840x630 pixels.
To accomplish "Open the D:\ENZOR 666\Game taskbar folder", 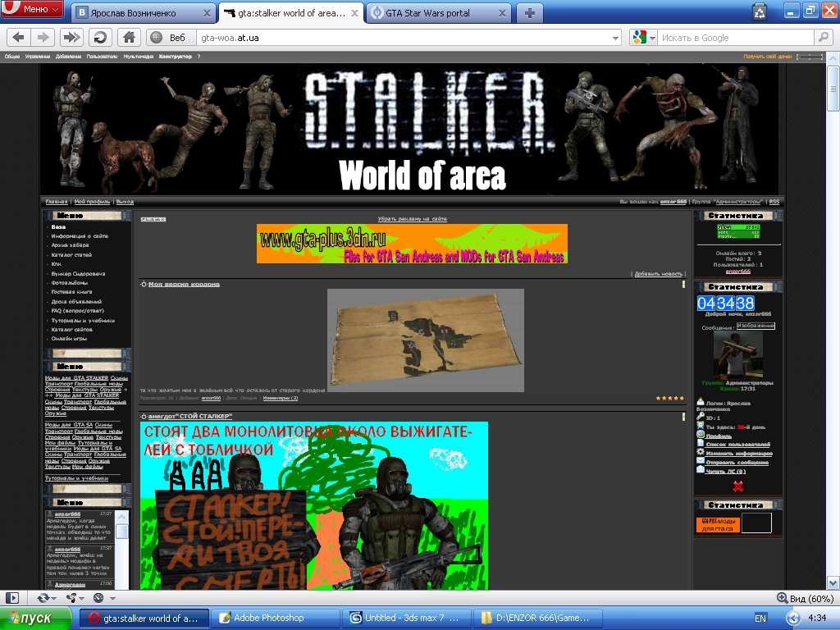I will click(537, 619).
